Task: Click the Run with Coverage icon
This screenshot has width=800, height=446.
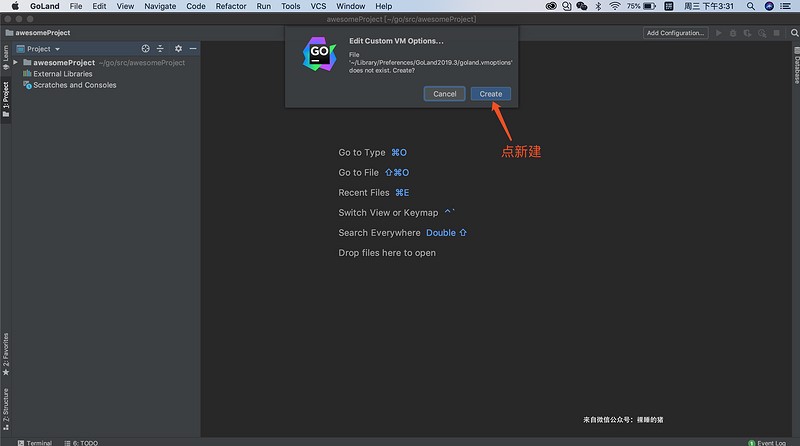Action: [747, 33]
